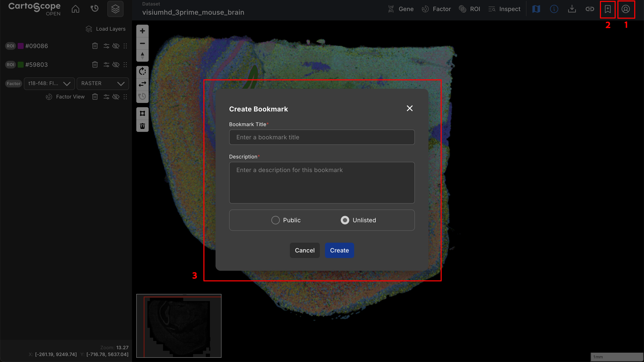Screen dimensions: 644x362
Task: Click the share link icon
Action: 589,9
